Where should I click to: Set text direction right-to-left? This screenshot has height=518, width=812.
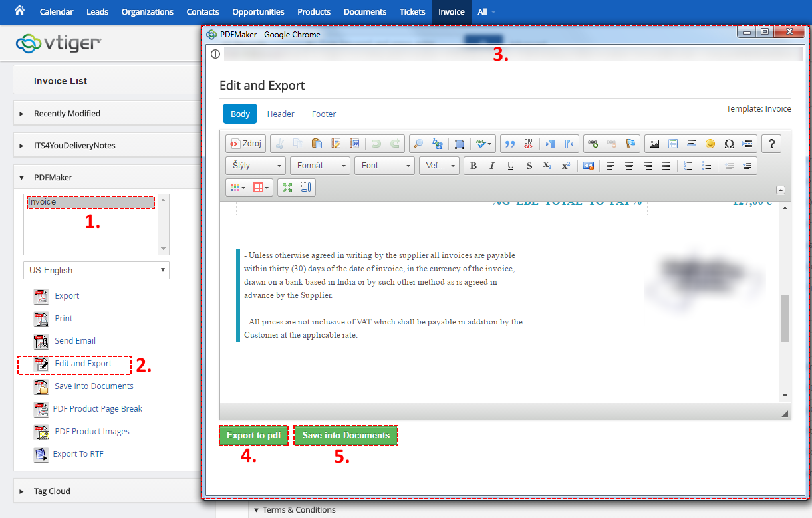coord(569,144)
